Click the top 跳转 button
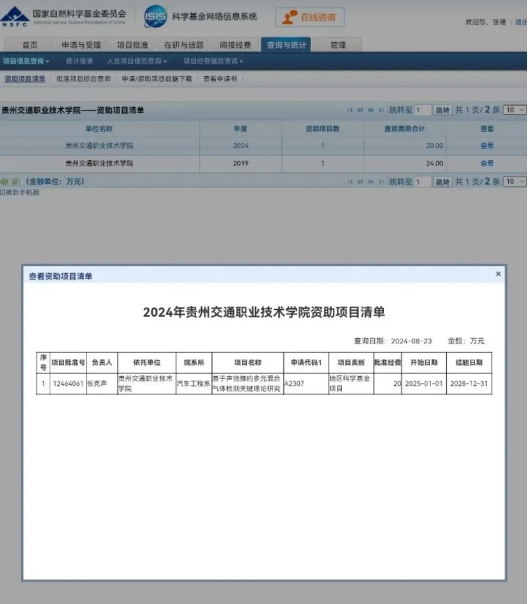 click(x=443, y=110)
